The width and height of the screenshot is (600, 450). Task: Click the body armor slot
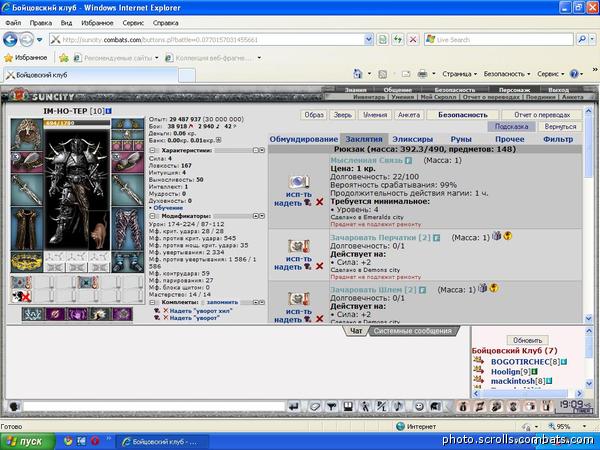tap(27, 229)
